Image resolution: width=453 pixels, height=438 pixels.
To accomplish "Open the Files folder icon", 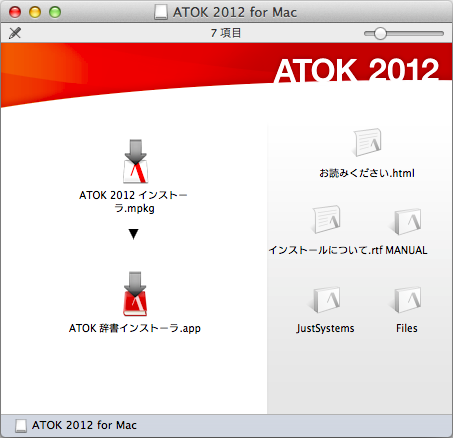I will tap(407, 299).
